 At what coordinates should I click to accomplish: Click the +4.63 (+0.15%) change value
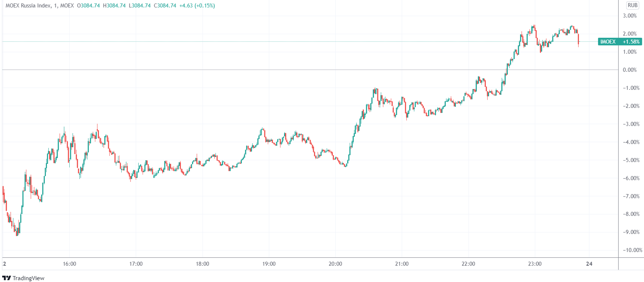pyautogui.click(x=197, y=6)
